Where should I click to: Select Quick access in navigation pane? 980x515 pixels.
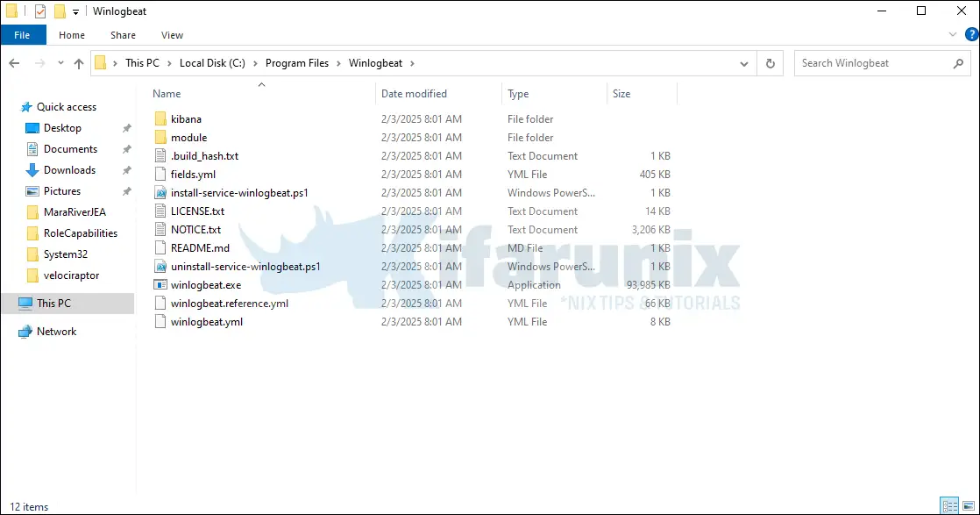click(67, 107)
